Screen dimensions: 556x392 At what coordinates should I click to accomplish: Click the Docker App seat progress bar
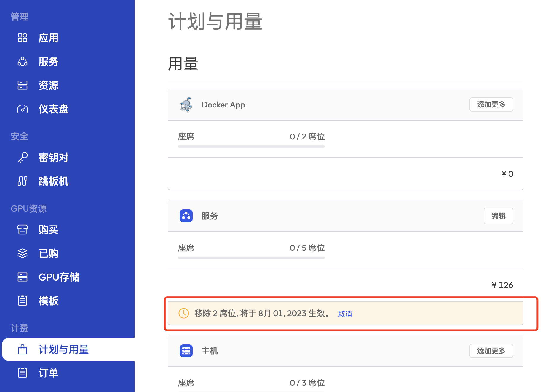click(x=251, y=146)
